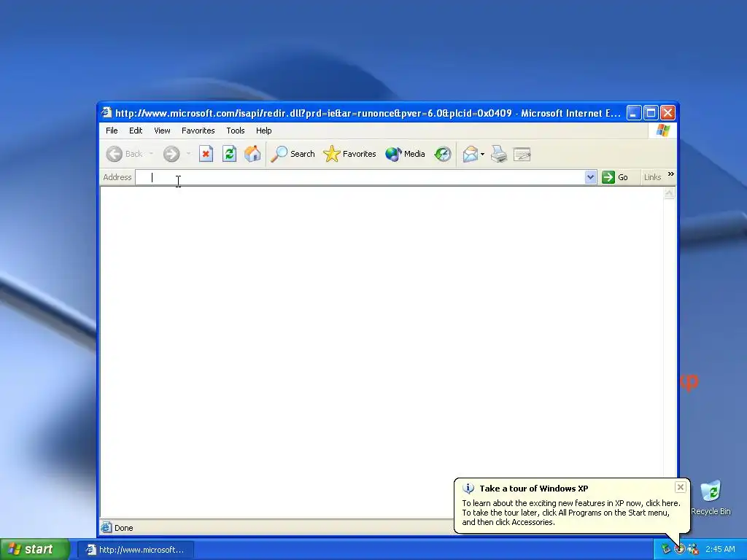
Task: Go to Home page icon
Action: 252,154
